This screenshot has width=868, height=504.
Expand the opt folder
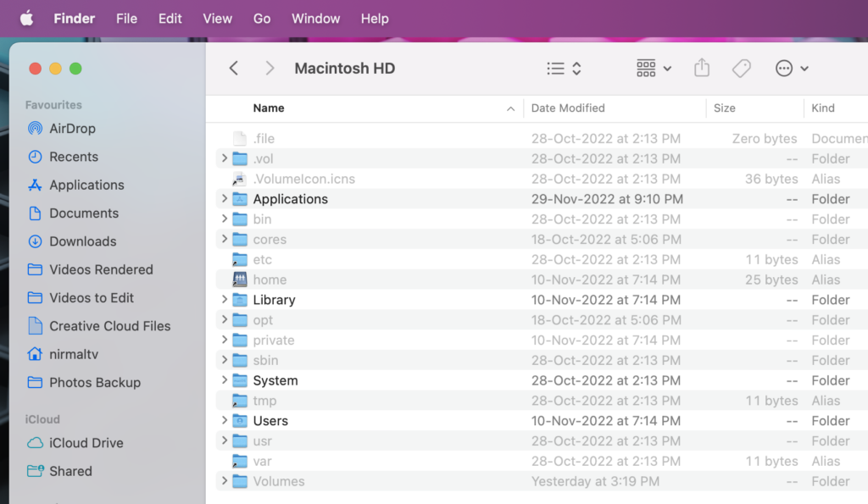point(224,319)
